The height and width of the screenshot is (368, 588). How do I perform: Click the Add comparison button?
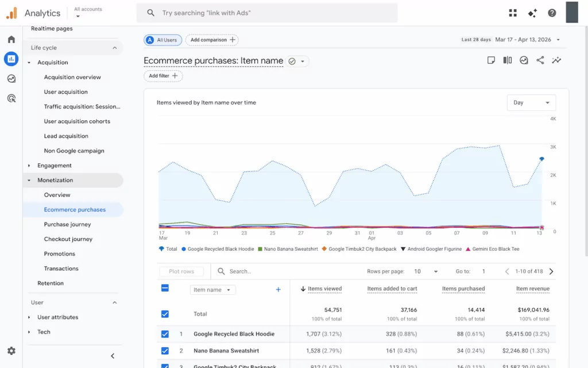[x=212, y=40]
